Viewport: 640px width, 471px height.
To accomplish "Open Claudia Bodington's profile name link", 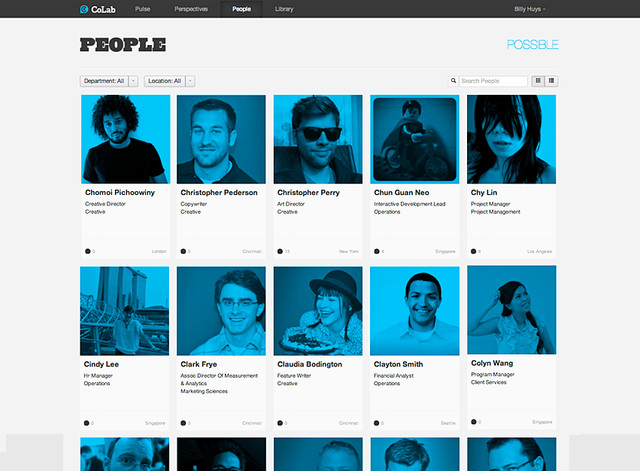I will [x=309, y=364].
